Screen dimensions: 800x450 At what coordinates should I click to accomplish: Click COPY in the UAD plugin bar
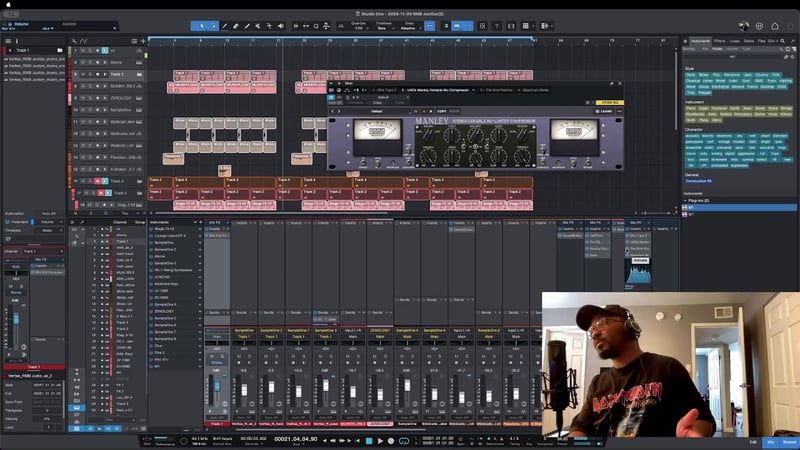click(x=442, y=111)
